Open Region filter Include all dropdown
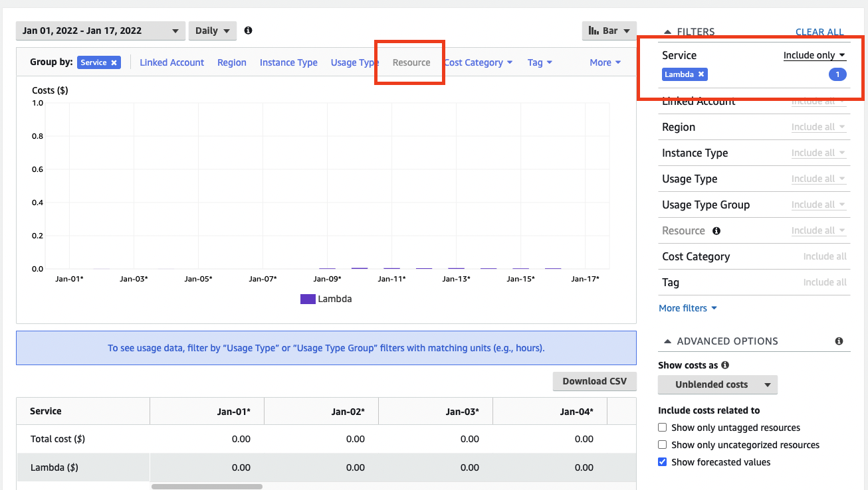Viewport: 868px width, 490px height. tap(819, 127)
